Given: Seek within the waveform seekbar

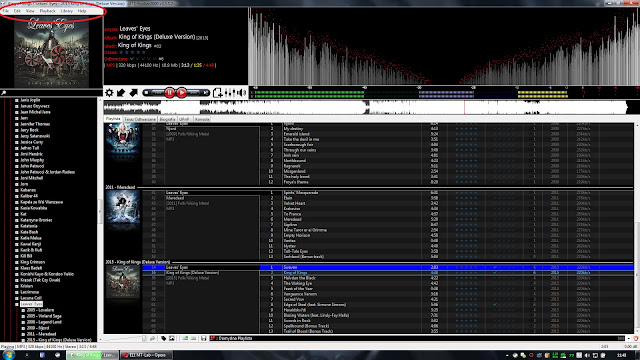Looking at the screenshot, I should point(365,107).
